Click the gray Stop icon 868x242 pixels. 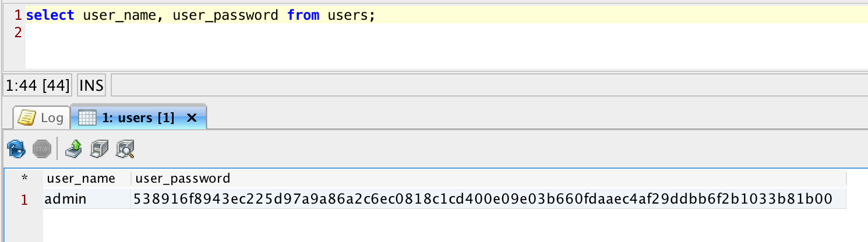click(x=42, y=150)
